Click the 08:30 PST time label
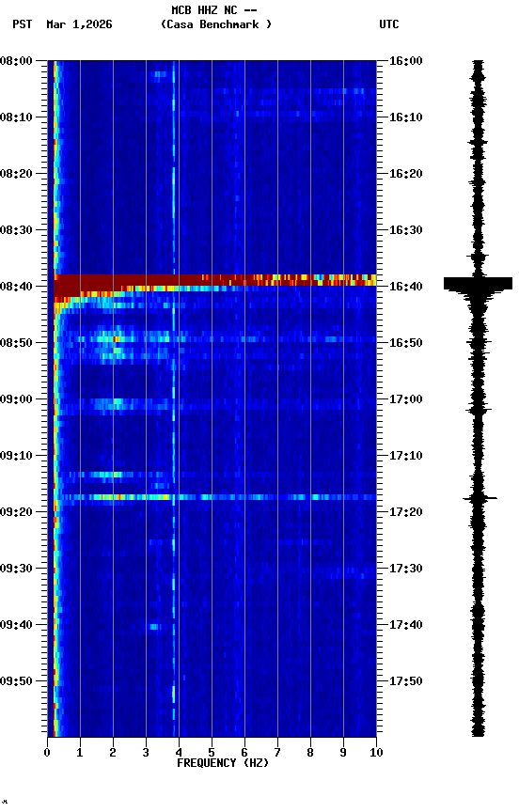 [16, 230]
